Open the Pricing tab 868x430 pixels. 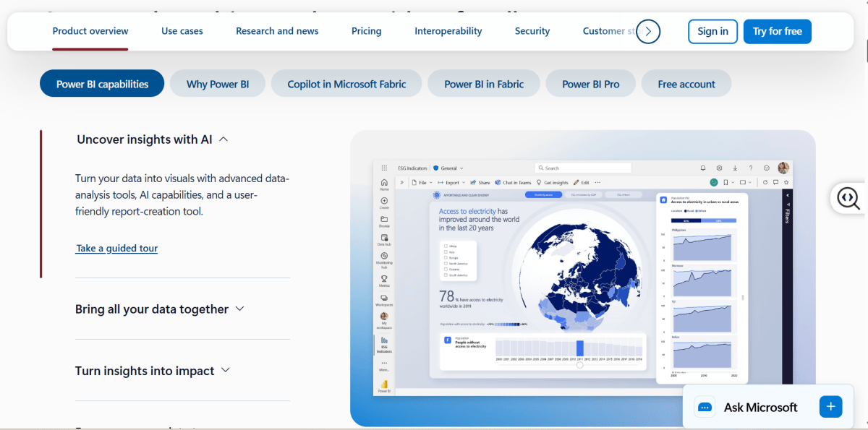pos(367,31)
